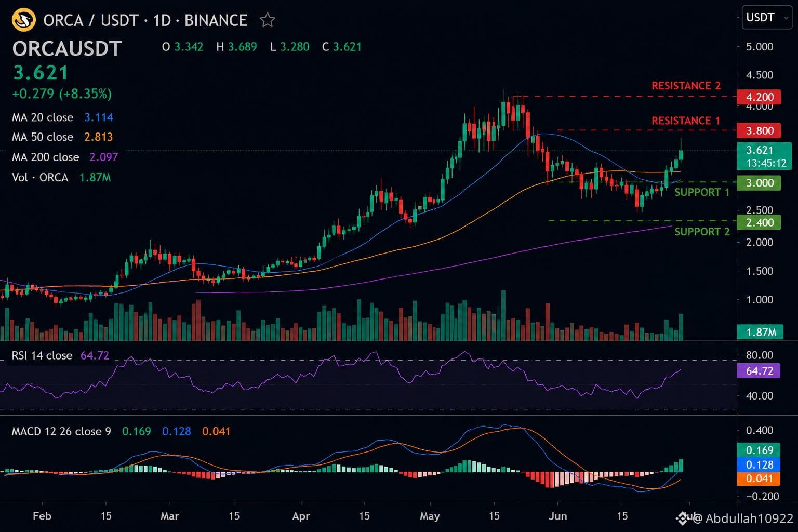Select the large ORCAUSDT symbol name
The height and width of the screenshot is (532, 798).
67,48
